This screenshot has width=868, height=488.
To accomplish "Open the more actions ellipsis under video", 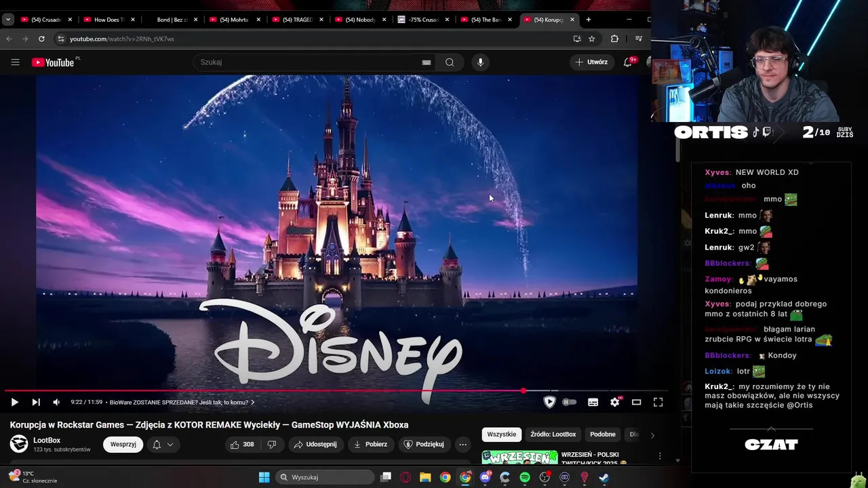I will coord(462,445).
